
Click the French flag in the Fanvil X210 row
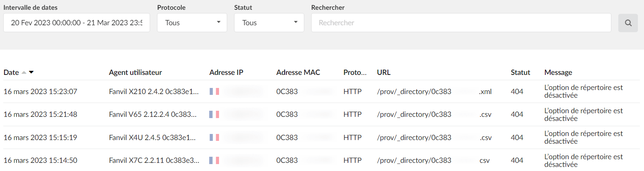215,92
